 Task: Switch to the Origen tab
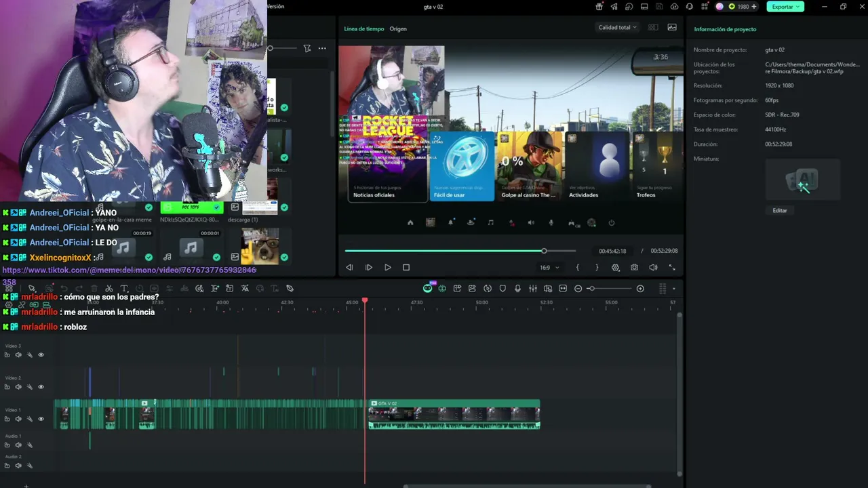pos(398,29)
